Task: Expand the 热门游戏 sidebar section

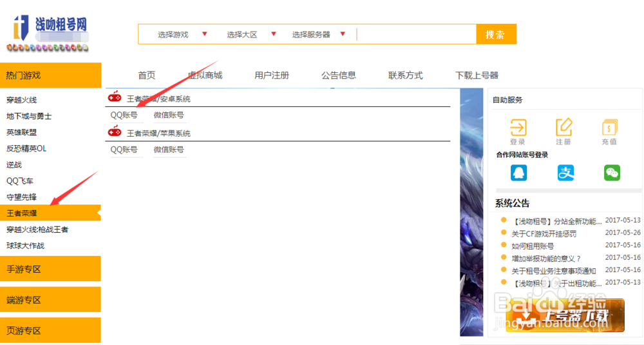Action: (x=50, y=75)
